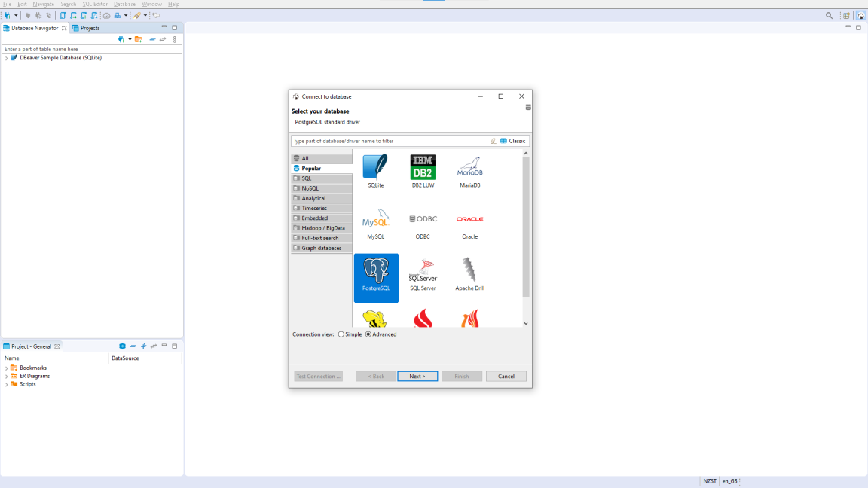Click the driver list vertical scrollbar

(526, 227)
